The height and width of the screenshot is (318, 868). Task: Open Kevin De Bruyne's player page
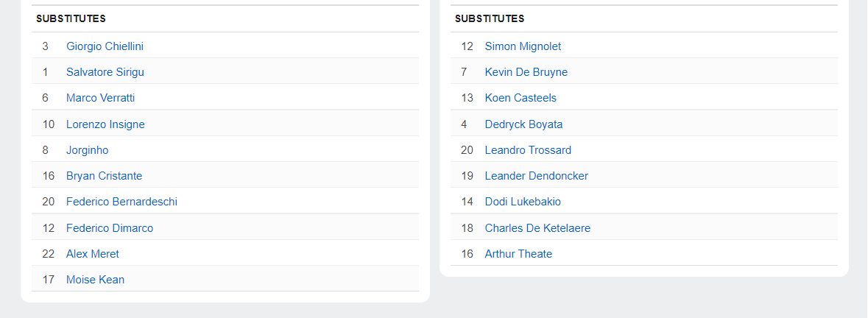tap(526, 72)
